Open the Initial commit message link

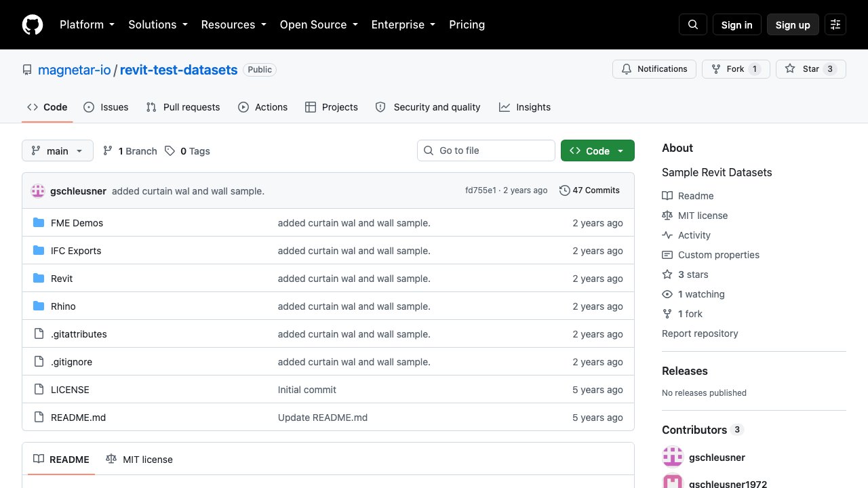point(307,390)
